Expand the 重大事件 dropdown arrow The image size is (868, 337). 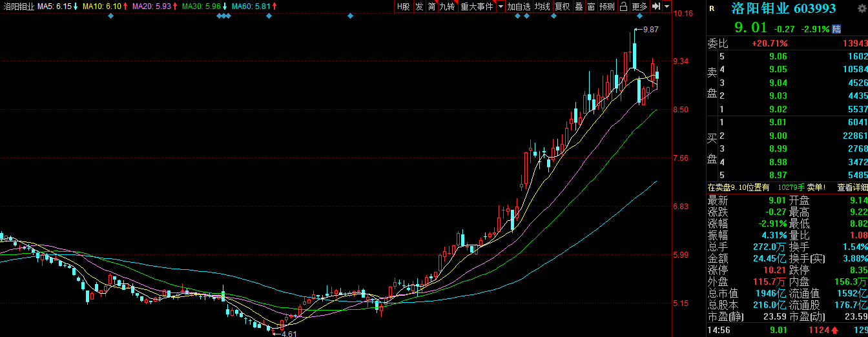[x=501, y=6]
